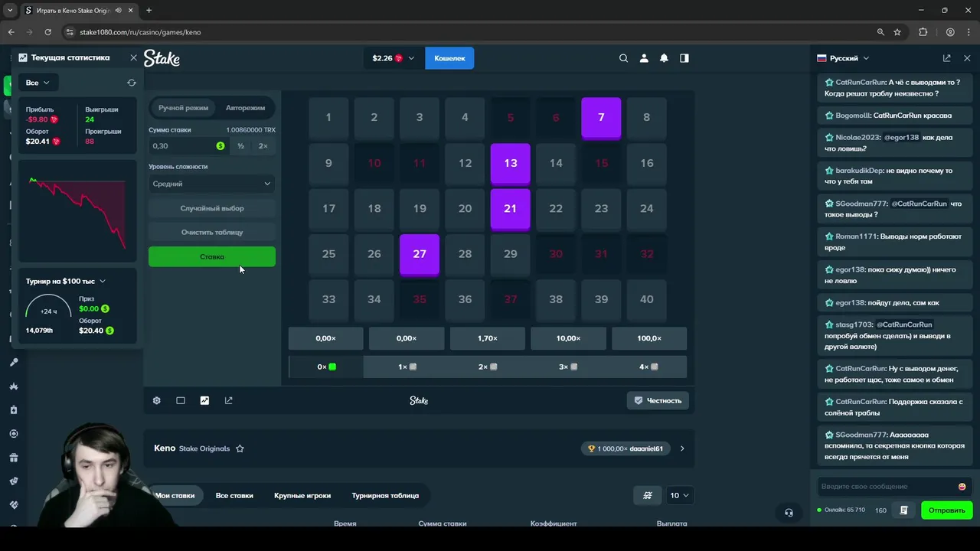Mute the tab via the speaker icon

pos(119,11)
